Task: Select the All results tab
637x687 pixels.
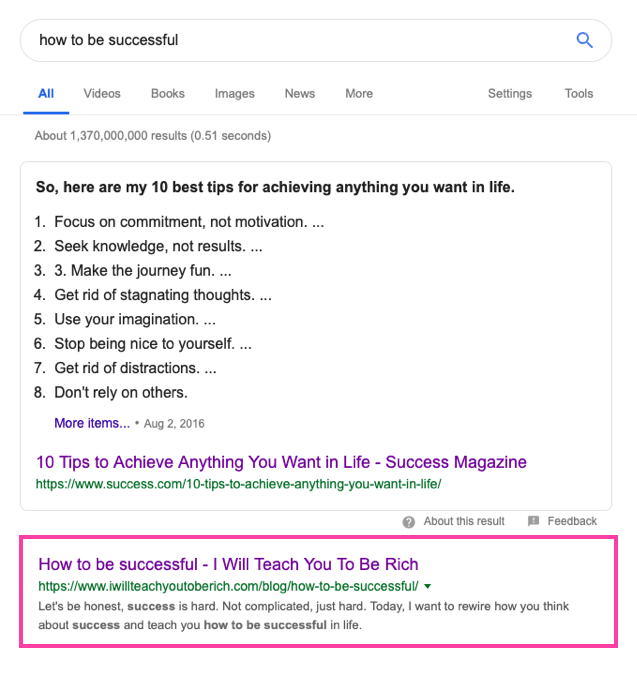Action: tap(46, 94)
